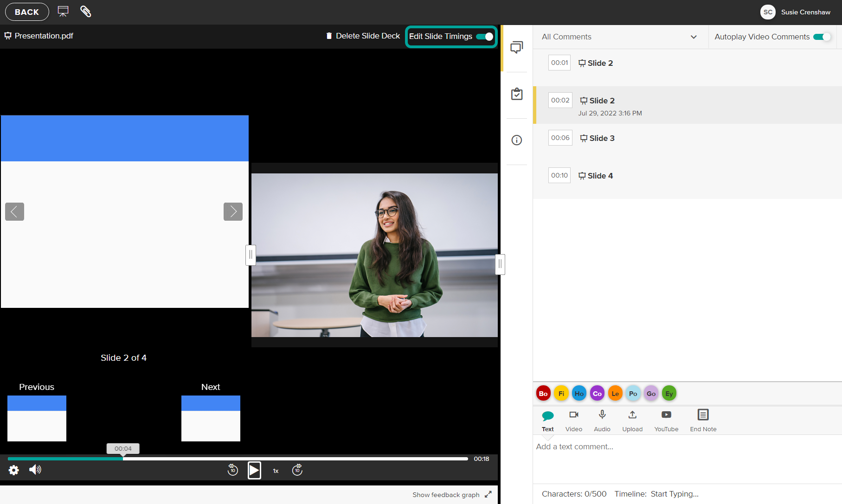Viewport: 842px width, 504px height.
Task: Click Show feedback graph
Action: coord(446,495)
